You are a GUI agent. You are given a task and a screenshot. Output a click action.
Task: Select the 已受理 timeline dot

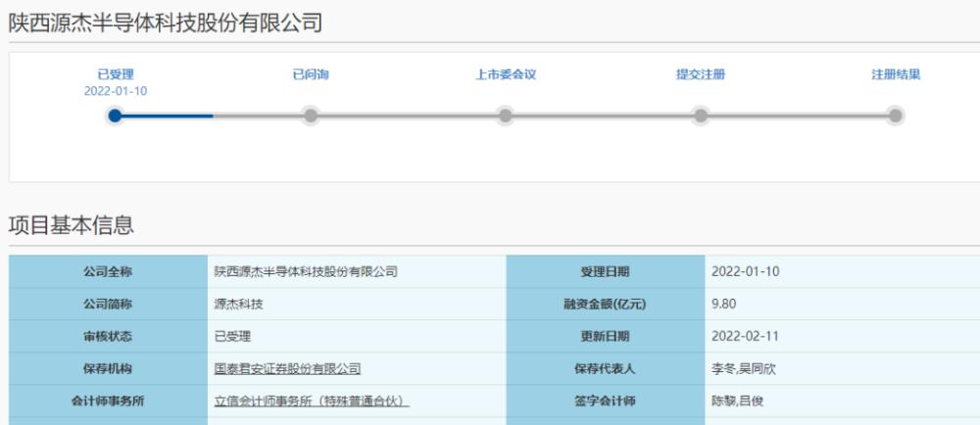[115, 116]
